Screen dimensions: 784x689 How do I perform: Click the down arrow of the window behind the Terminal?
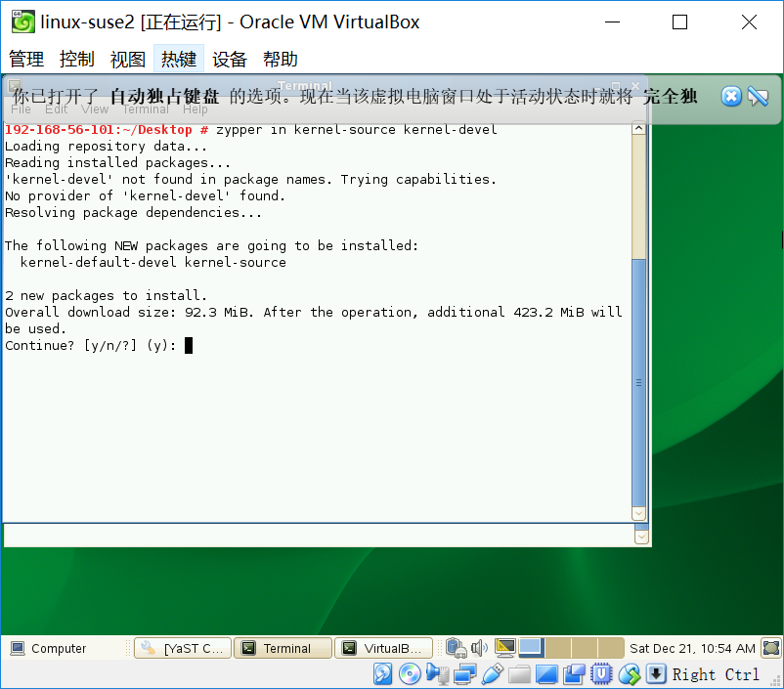click(x=641, y=537)
